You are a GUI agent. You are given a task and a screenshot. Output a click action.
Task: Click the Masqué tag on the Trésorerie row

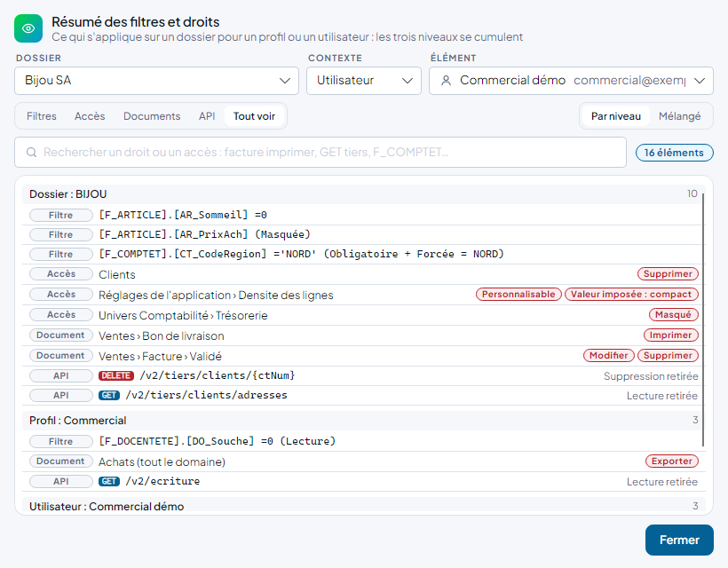(673, 315)
